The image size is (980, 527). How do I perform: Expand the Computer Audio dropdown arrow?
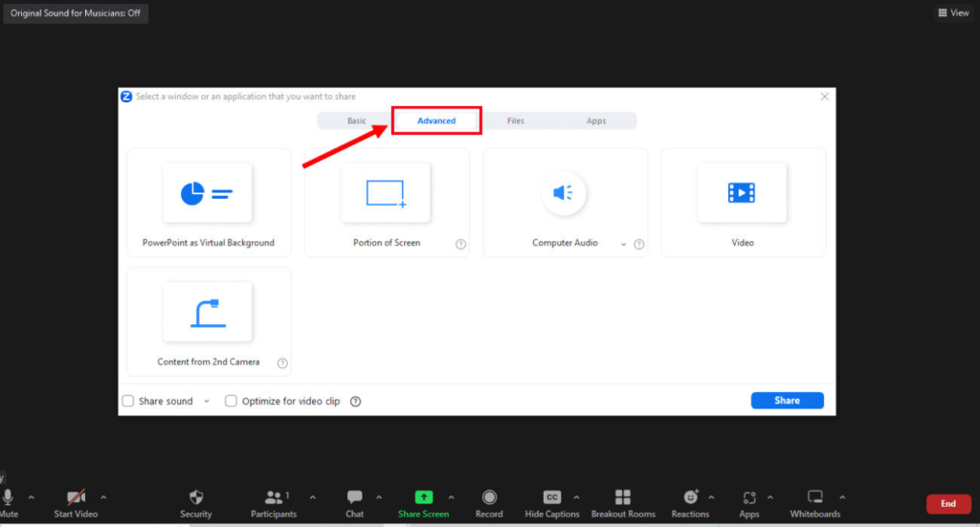(623, 244)
